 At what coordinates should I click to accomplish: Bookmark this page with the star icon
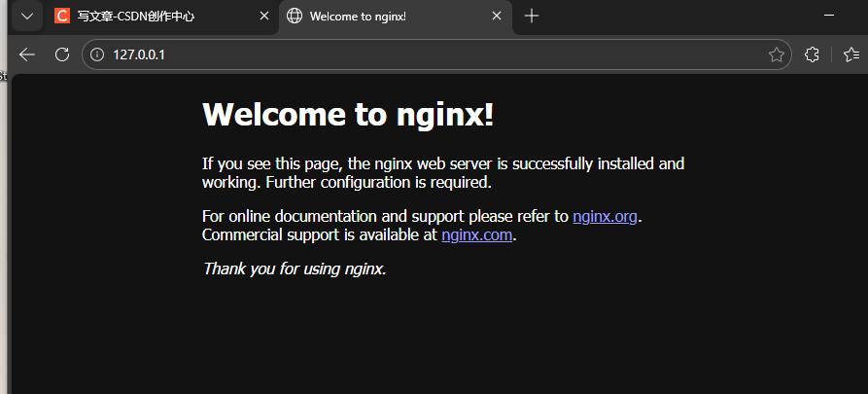(776, 54)
